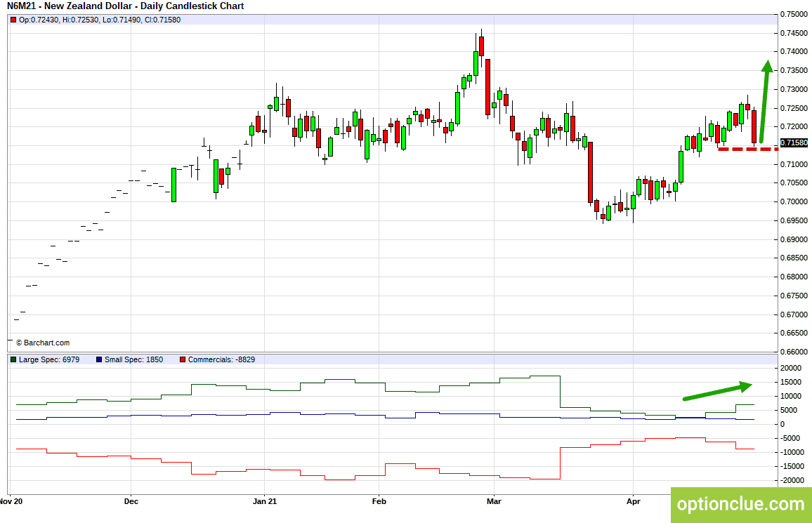Click the green arrow in COT panel
This screenshot has height=523, width=812.
pos(718,390)
